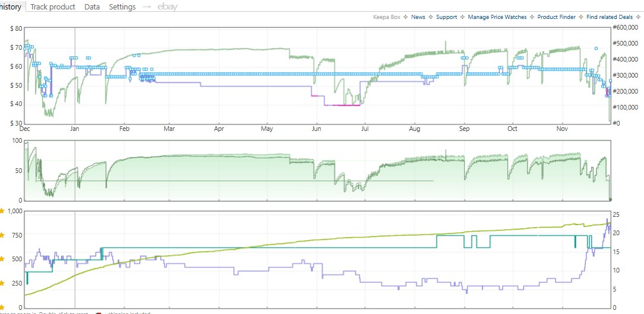This screenshot has height=314, width=644.
Task: Open the Track product tab
Action: (x=53, y=7)
